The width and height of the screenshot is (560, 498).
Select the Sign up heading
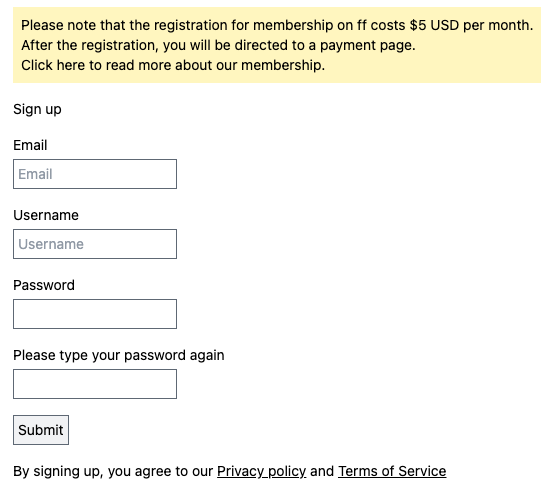click(x=37, y=109)
